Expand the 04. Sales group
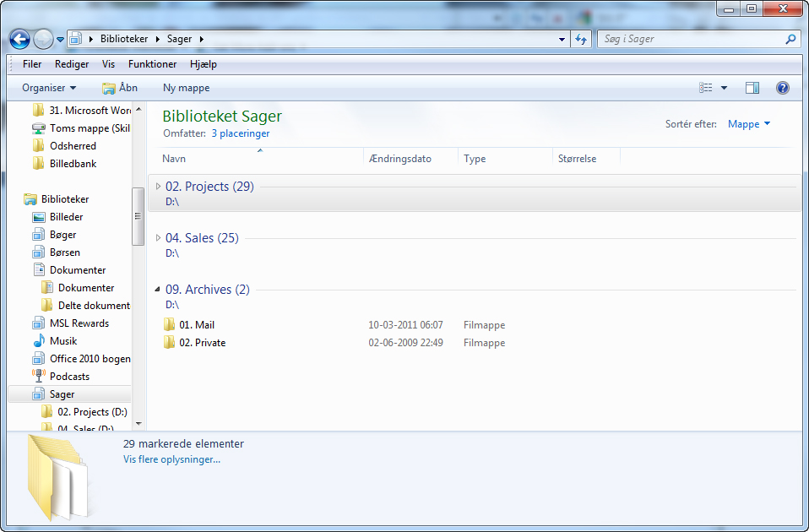This screenshot has width=809, height=532. 158,238
